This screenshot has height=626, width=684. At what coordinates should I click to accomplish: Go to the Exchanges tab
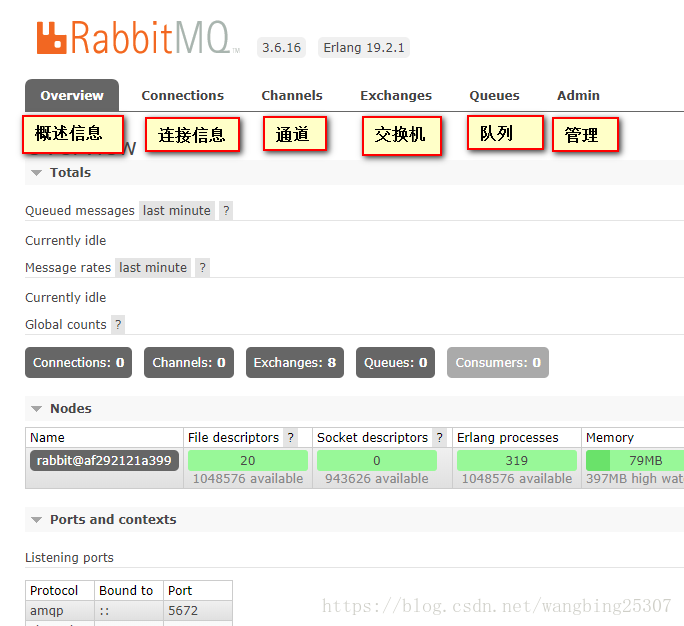point(396,96)
